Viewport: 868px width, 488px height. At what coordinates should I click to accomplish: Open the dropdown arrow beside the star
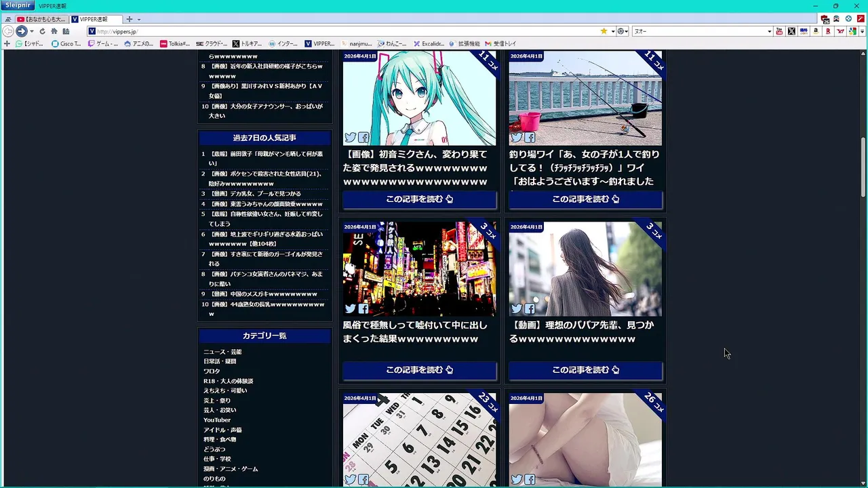pyautogui.click(x=612, y=31)
